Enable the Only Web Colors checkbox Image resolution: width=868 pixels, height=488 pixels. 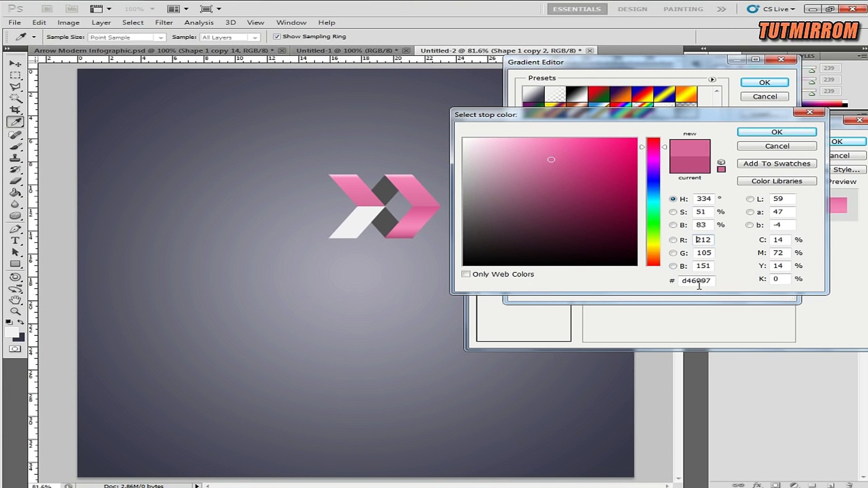466,274
